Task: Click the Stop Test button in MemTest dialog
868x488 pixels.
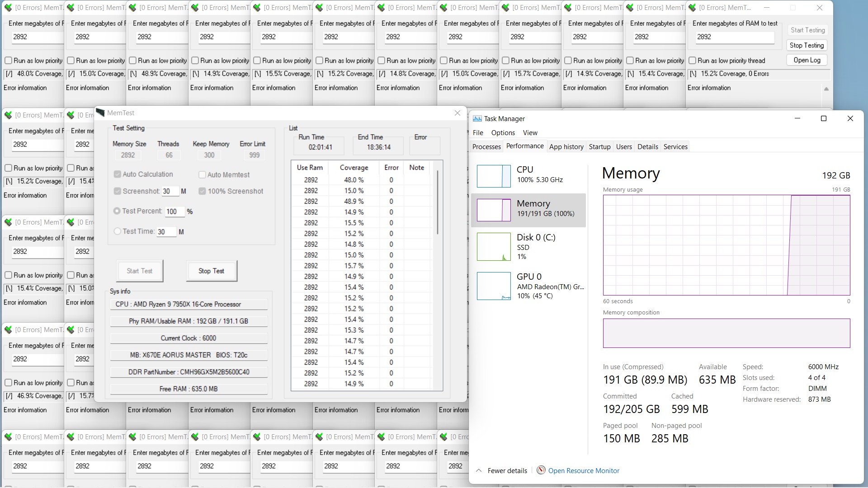Action: coord(211,271)
